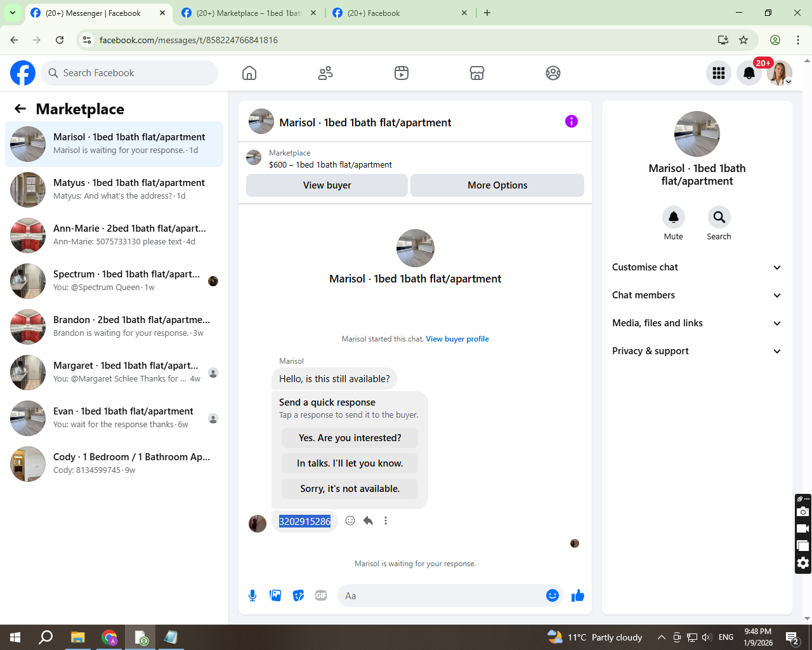
Task: React to message 3202915286 with emoji icon
Action: point(350,521)
